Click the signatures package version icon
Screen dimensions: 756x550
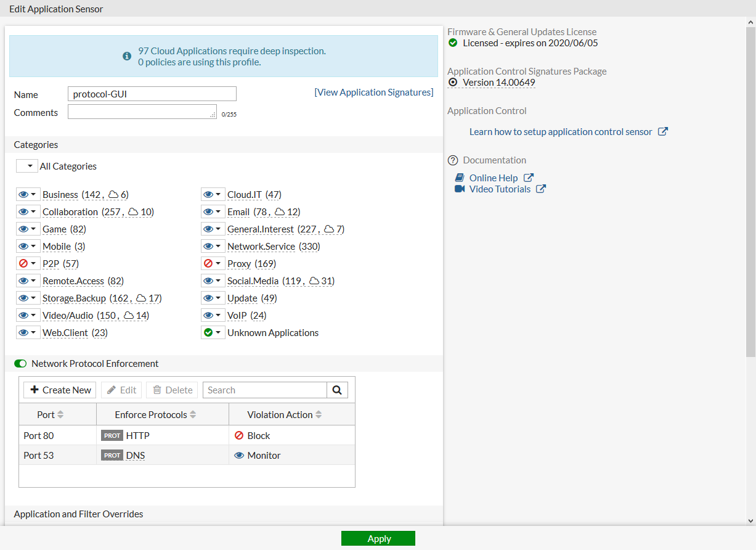tap(453, 82)
